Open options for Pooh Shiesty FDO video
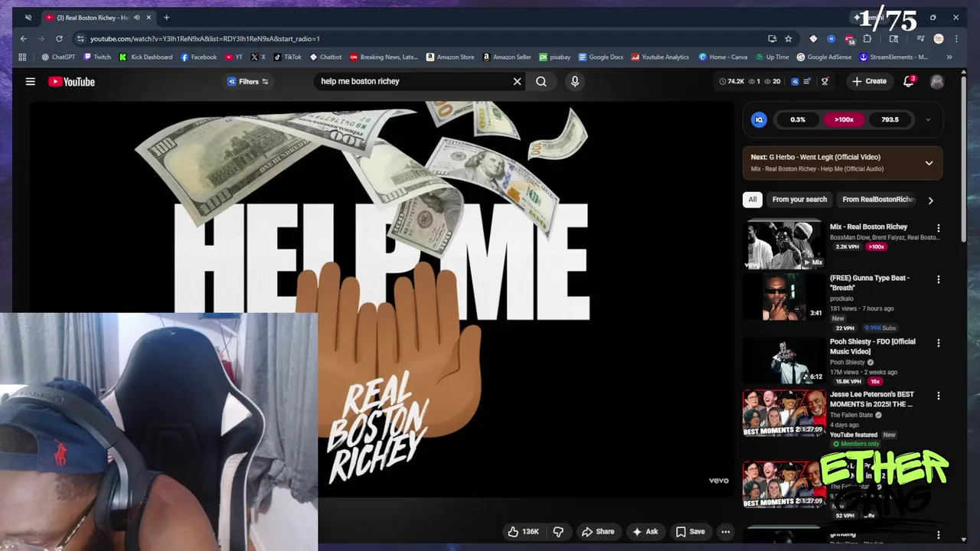 point(939,343)
